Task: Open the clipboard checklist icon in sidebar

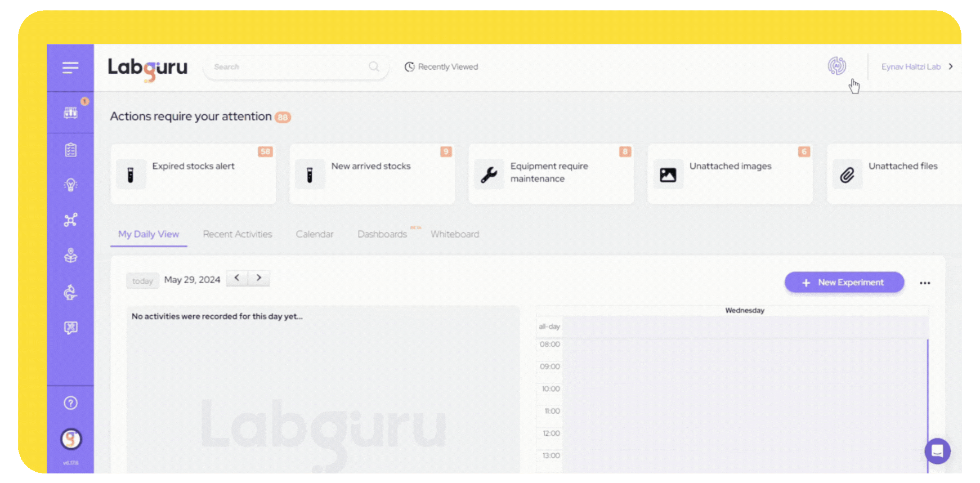Action: click(71, 150)
